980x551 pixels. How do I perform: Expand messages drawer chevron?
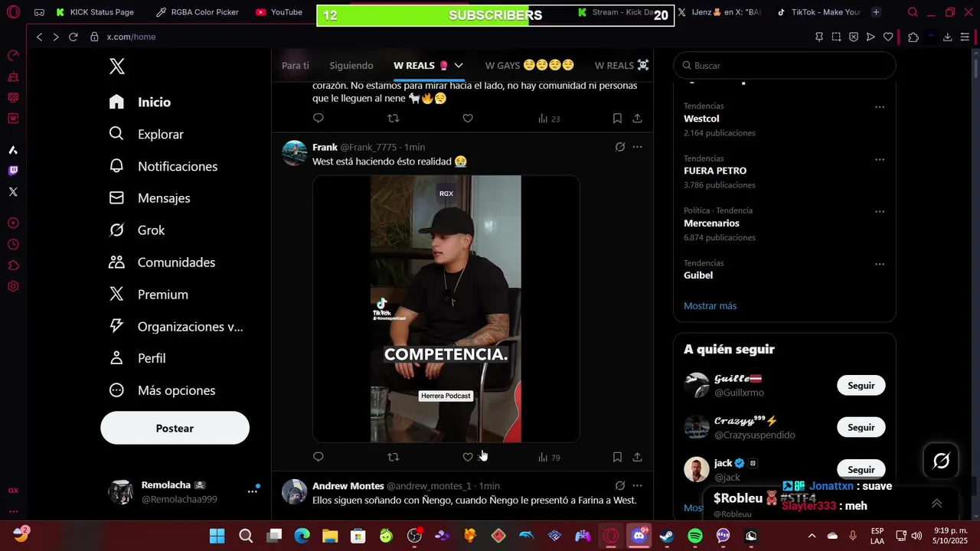coord(936,503)
